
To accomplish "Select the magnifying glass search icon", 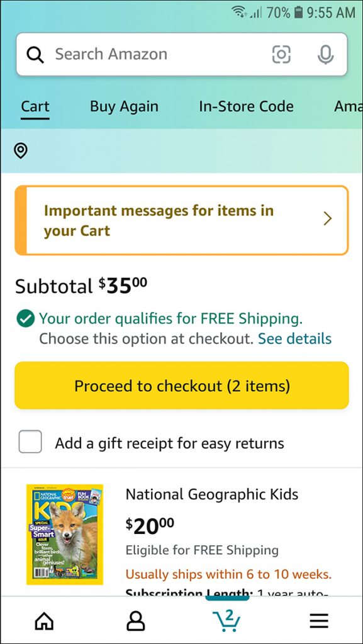I will (35, 54).
